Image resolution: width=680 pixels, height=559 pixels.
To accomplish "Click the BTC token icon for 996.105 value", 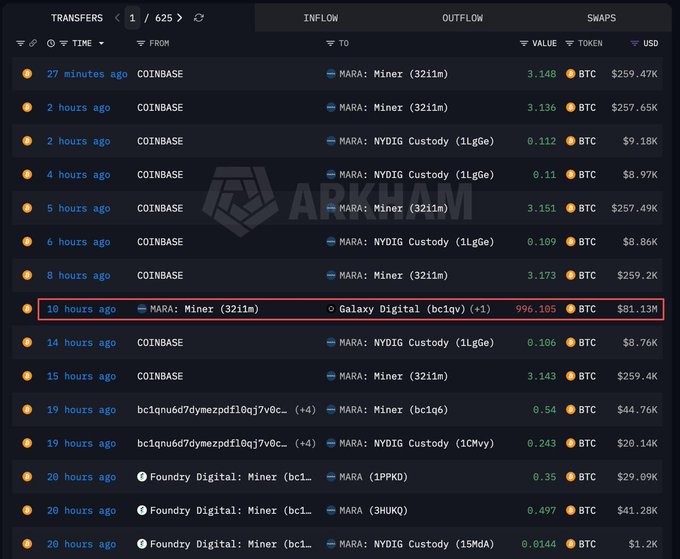I will (571, 309).
